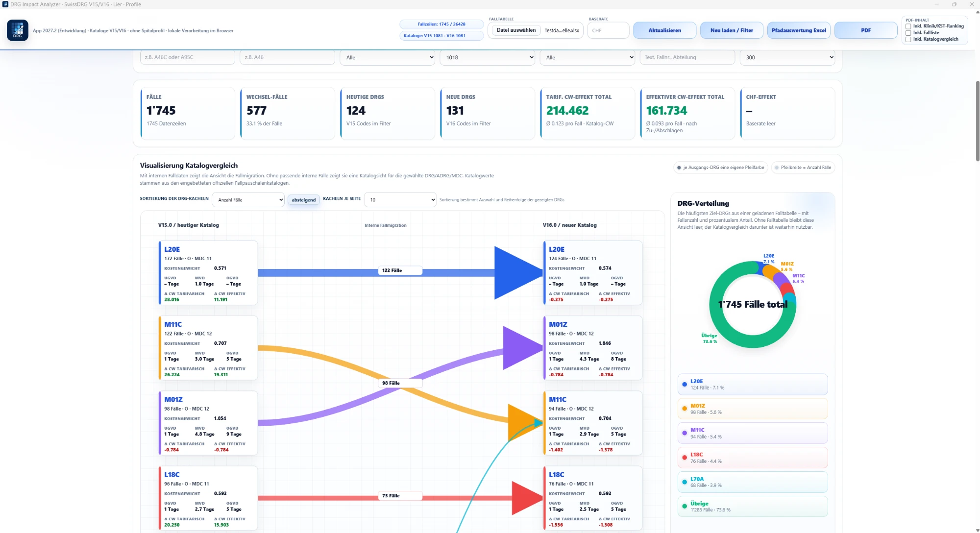Click the Aktualisieren button
Image resolution: width=980 pixels, height=533 pixels.
[664, 30]
